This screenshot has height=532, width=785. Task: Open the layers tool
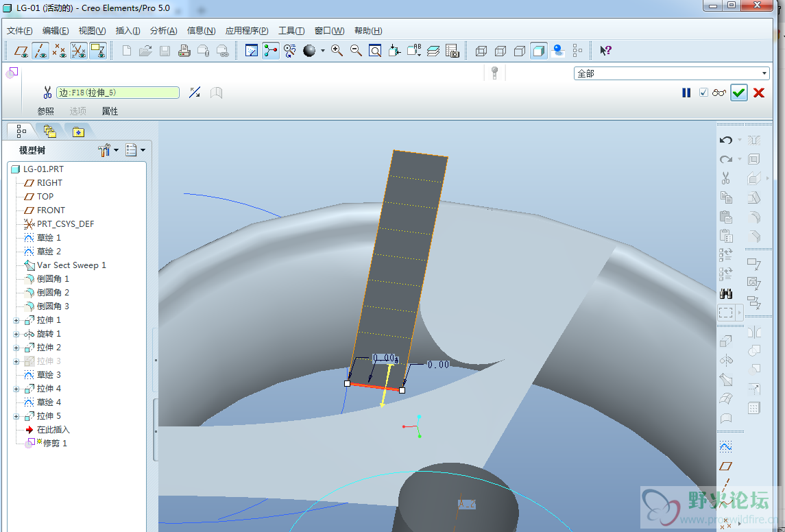(433, 51)
